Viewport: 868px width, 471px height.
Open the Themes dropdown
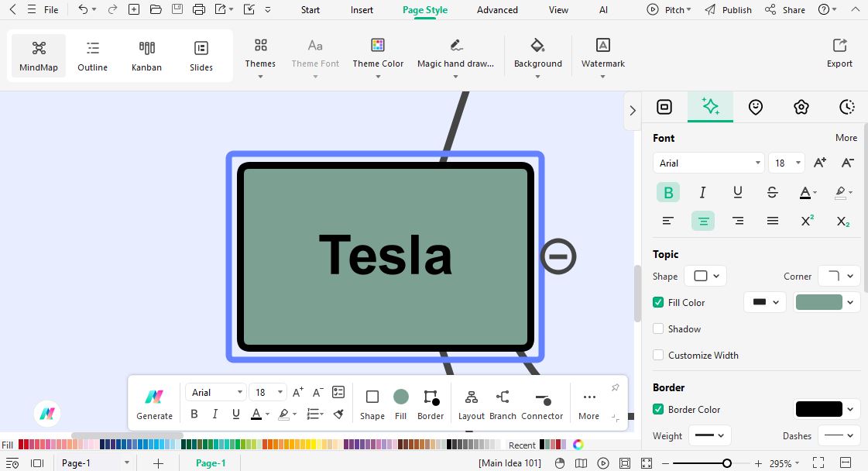[x=260, y=57]
